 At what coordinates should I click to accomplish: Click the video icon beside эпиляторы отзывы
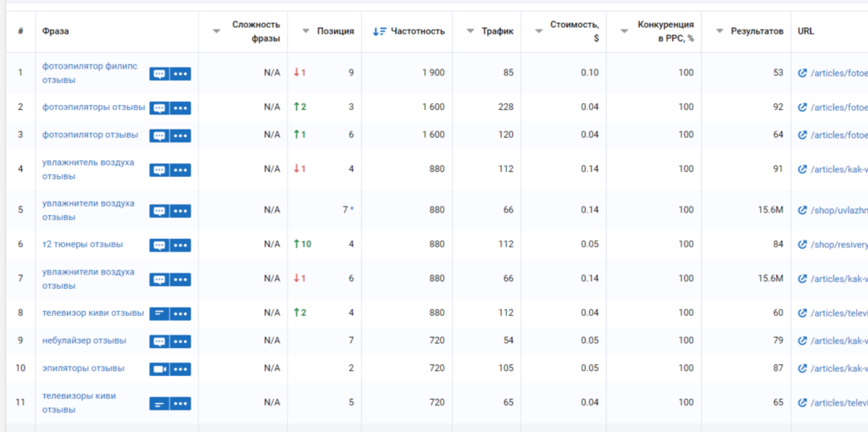[159, 369]
